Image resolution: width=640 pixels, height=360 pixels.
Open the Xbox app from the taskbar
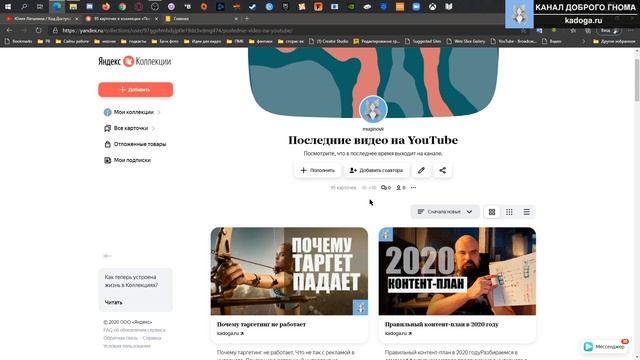pos(432,7)
